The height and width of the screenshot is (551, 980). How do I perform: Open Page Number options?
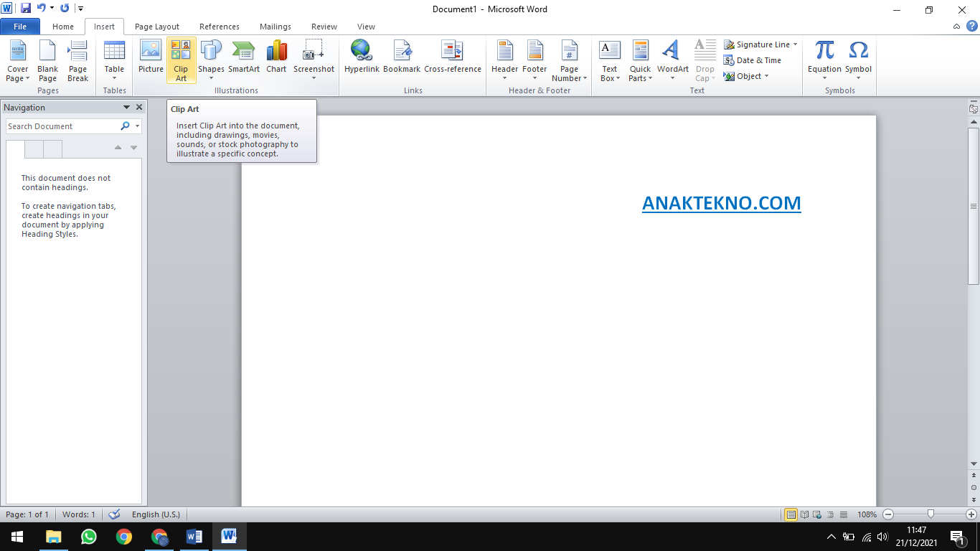tap(569, 61)
